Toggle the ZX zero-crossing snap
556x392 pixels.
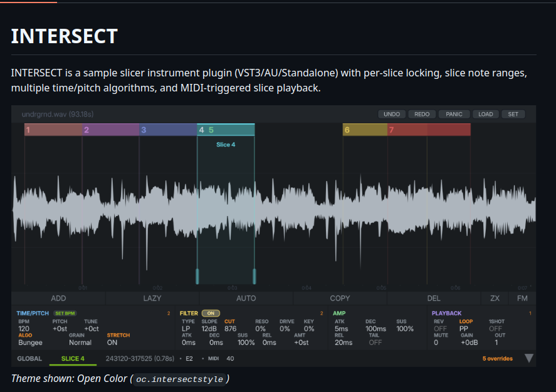[495, 298]
